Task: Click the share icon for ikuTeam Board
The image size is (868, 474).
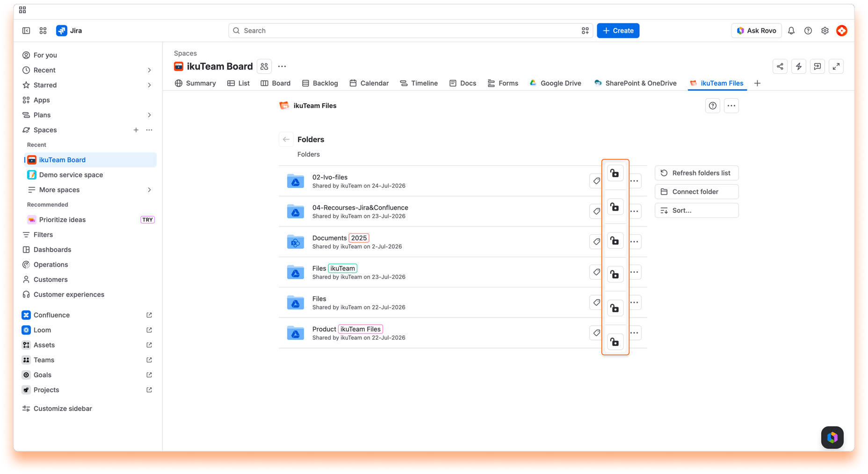Action: [780, 66]
